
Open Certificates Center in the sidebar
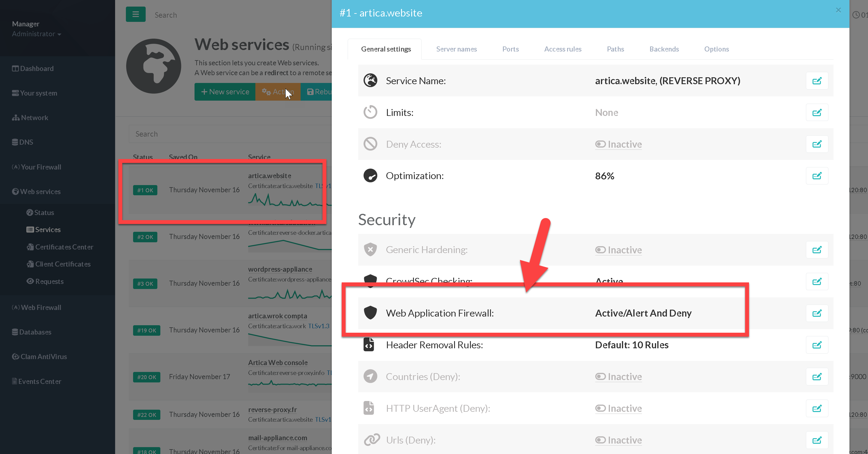(64, 247)
